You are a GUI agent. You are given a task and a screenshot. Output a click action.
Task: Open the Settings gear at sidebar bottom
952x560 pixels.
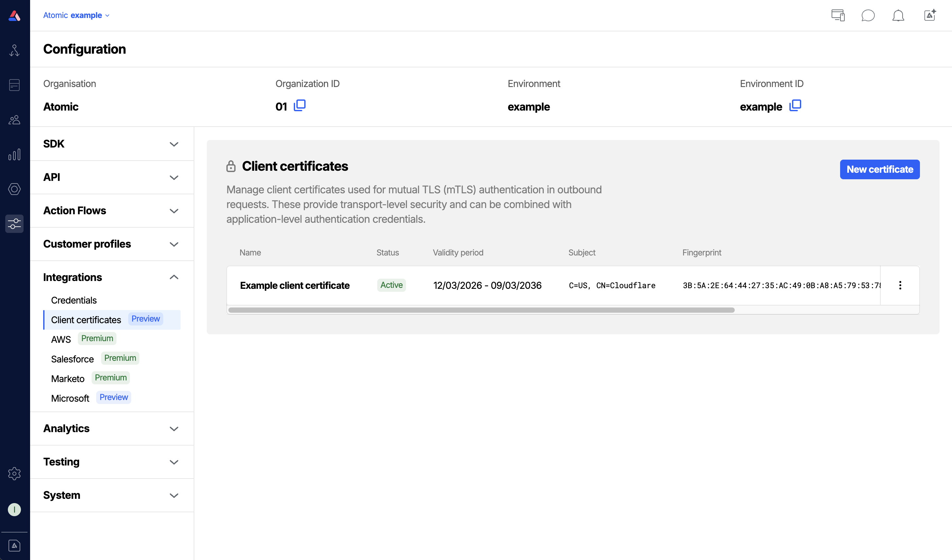click(x=14, y=474)
